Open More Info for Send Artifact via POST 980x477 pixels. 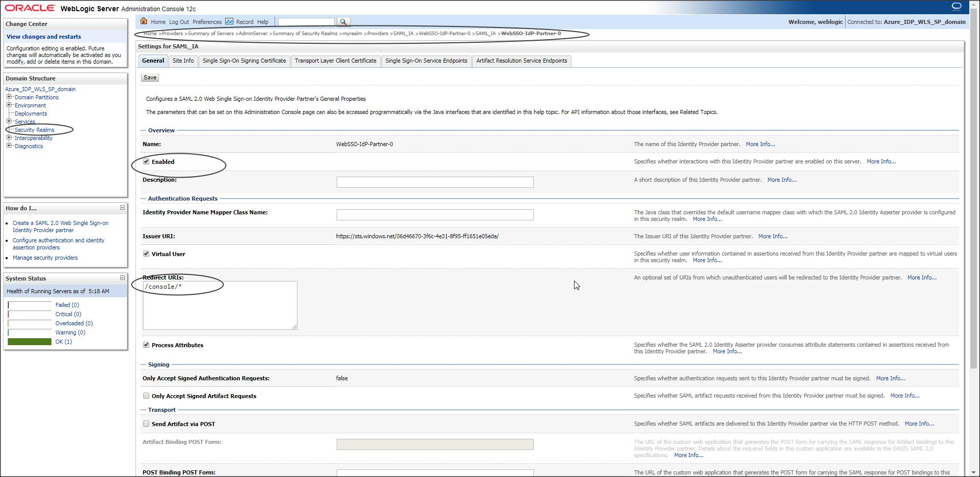tap(919, 424)
